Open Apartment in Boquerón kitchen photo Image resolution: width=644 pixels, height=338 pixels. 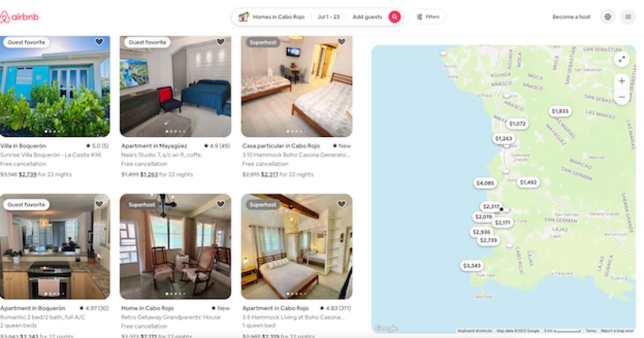click(55, 246)
